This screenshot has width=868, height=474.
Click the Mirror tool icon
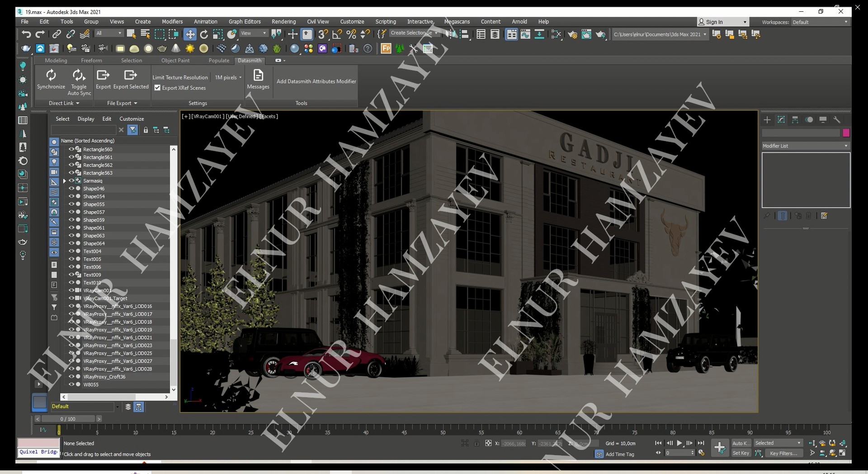pyautogui.click(x=450, y=34)
